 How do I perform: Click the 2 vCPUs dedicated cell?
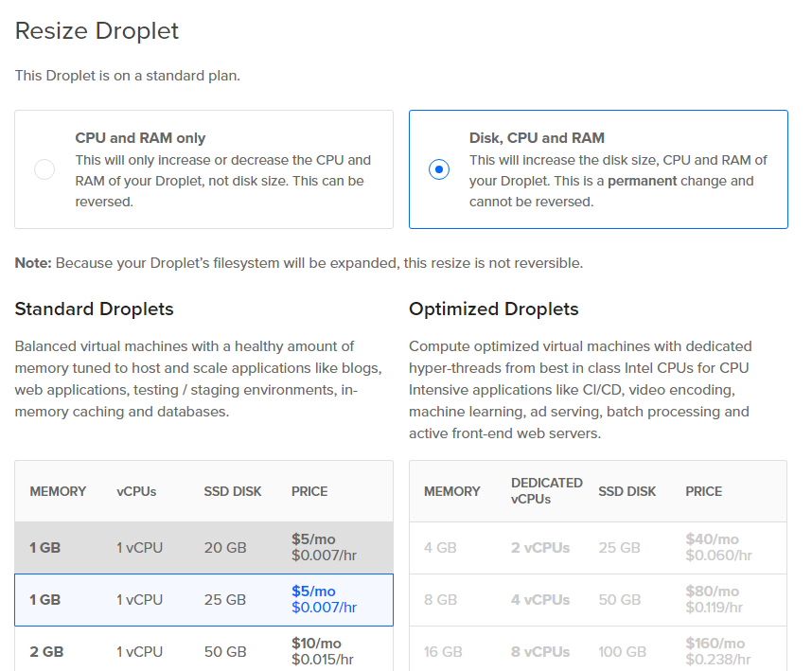tap(540, 548)
